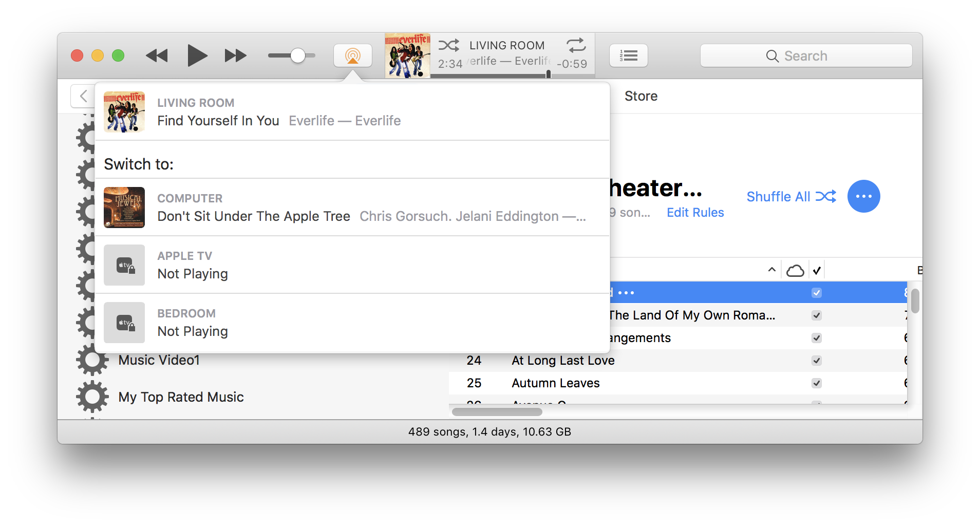
Task: Click the remaining time -0:59 label
Action: (572, 64)
